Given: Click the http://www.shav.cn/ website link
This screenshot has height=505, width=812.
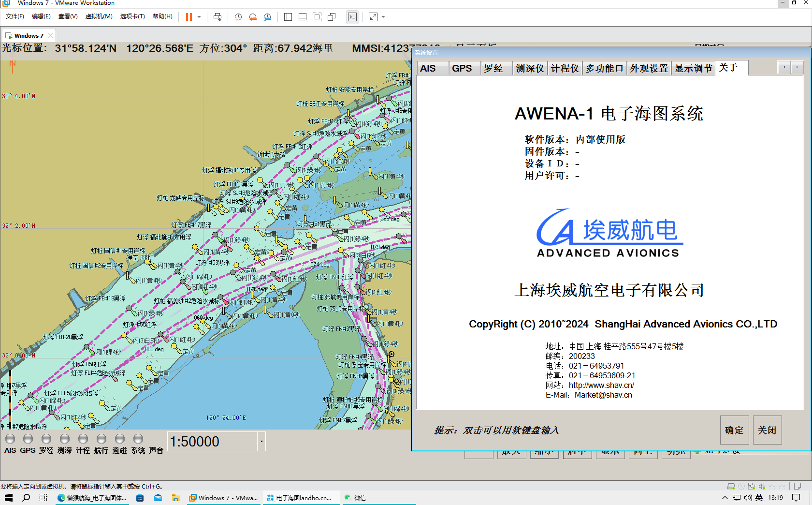Looking at the screenshot, I should pos(601,386).
